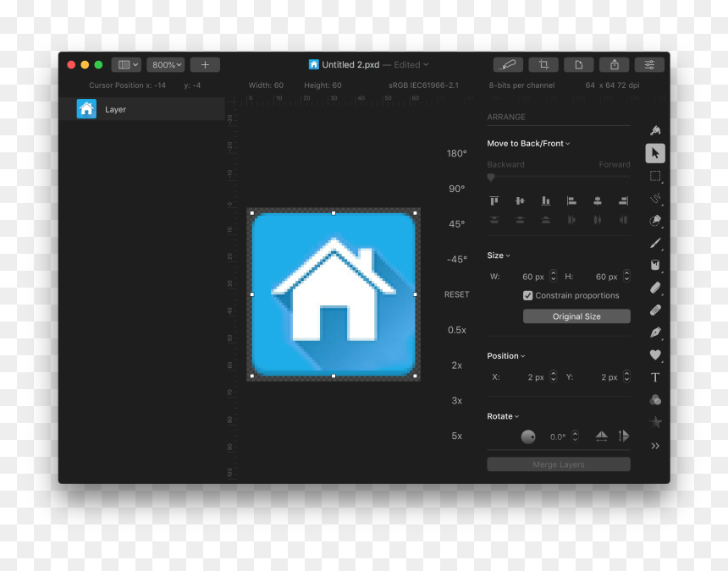The image size is (728, 571).
Task: Align layer to top edges
Action: (x=494, y=200)
